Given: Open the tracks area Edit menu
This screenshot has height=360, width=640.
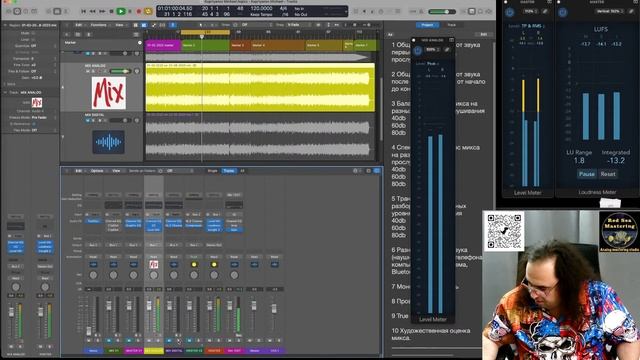Looking at the screenshot, I should tap(78, 25).
